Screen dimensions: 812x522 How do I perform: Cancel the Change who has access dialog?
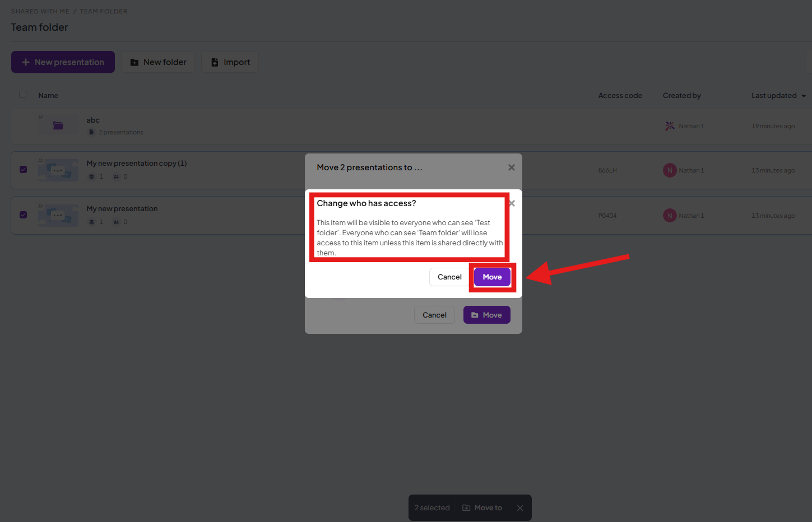point(449,277)
